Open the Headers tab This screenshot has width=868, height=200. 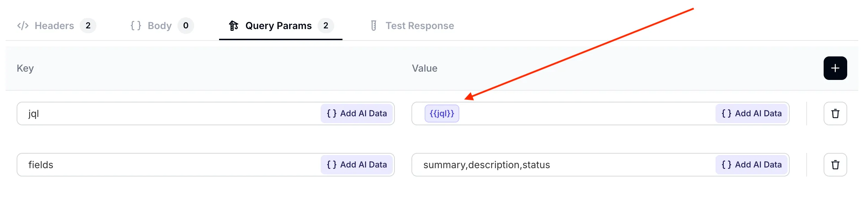[x=54, y=26]
